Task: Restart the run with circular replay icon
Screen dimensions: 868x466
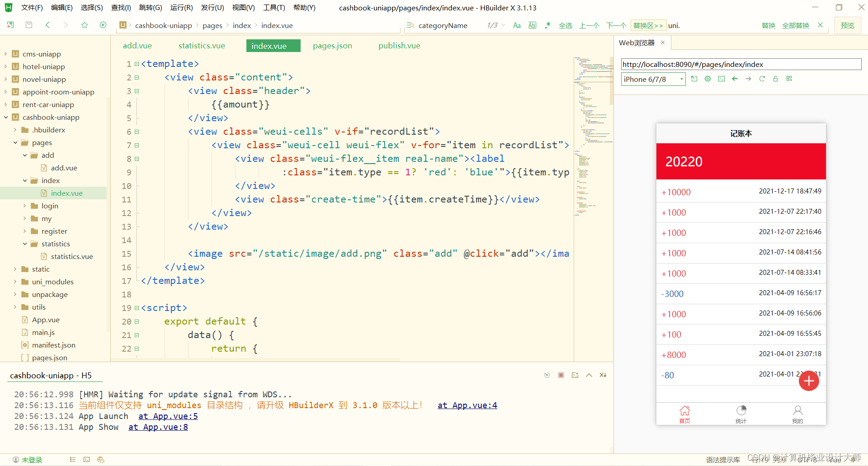Action: click(547, 375)
